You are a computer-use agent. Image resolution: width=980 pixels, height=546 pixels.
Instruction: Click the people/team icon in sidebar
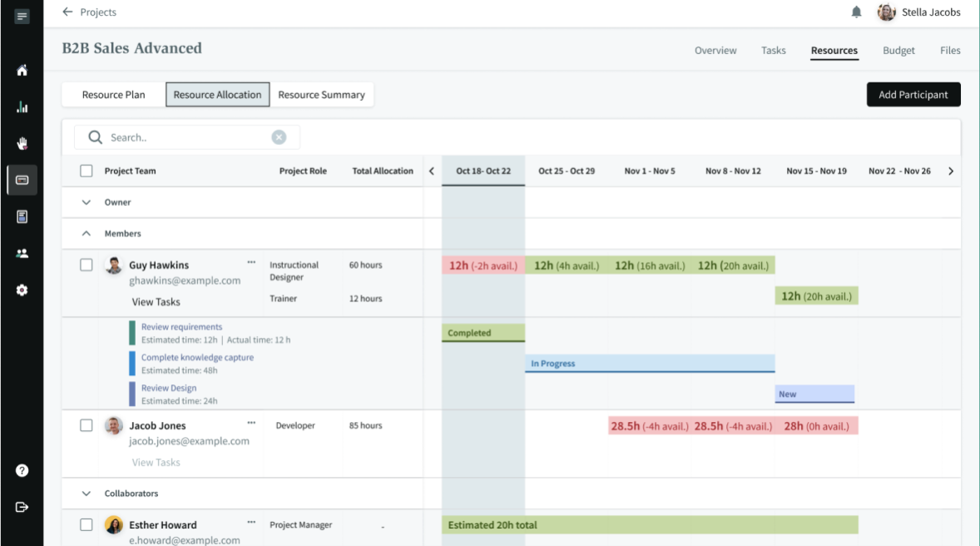pos(22,253)
